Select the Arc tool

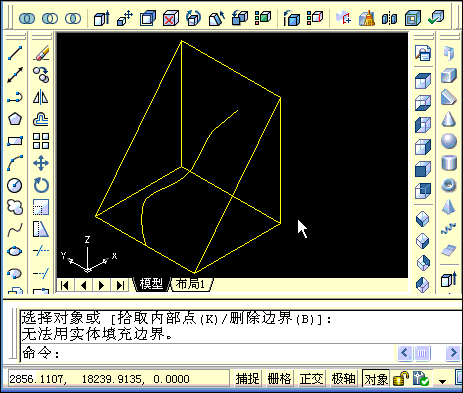[15, 163]
